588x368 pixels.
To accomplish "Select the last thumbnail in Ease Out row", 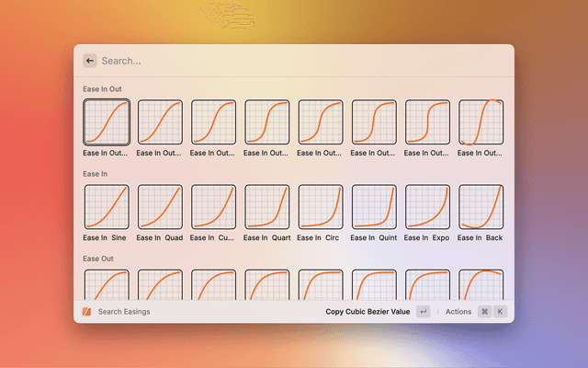I will (x=481, y=284).
